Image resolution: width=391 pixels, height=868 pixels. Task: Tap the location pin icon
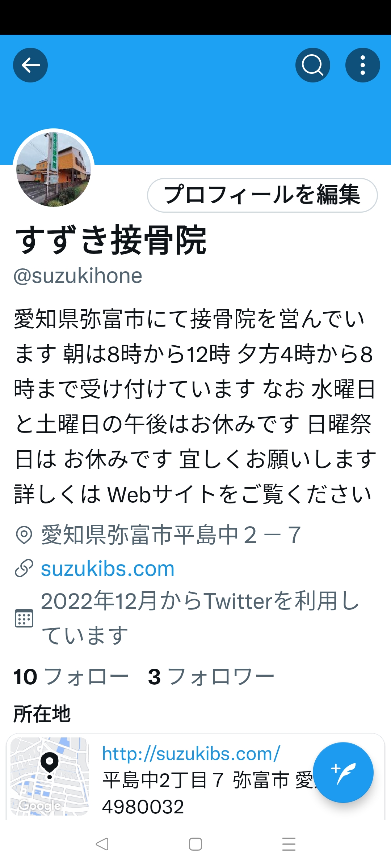(24, 535)
